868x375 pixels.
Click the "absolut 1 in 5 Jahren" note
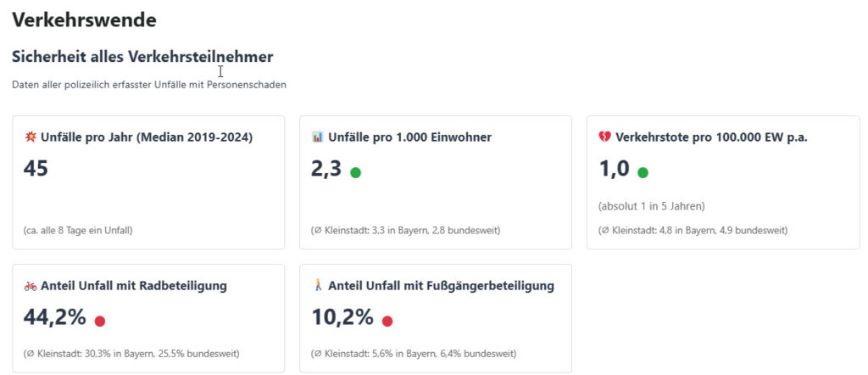tap(651, 206)
